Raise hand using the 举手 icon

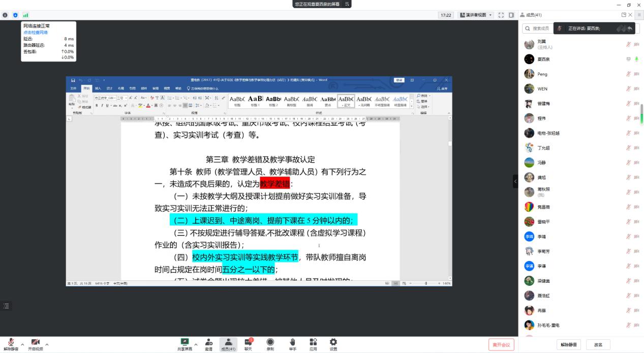point(293,344)
